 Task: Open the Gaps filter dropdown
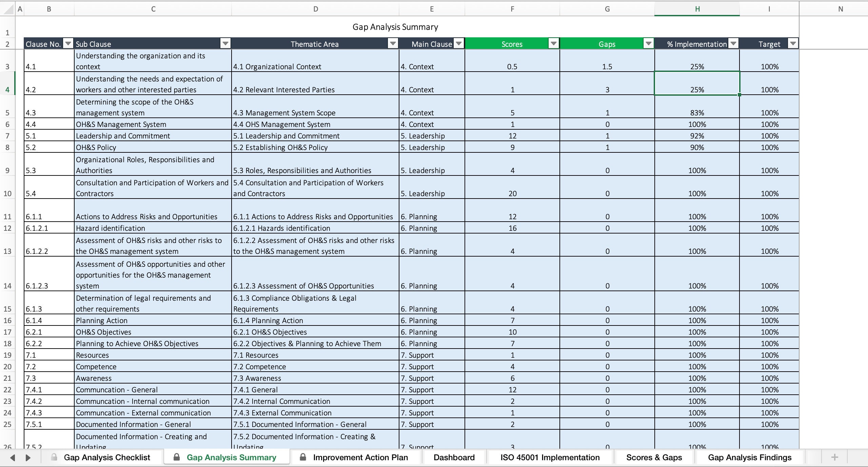(648, 44)
